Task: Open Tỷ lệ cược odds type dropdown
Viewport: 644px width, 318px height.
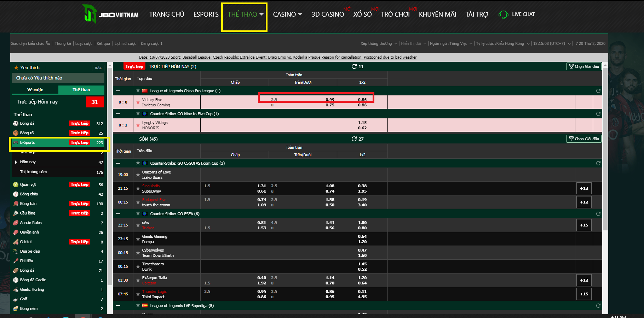Action: [x=502, y=43]
